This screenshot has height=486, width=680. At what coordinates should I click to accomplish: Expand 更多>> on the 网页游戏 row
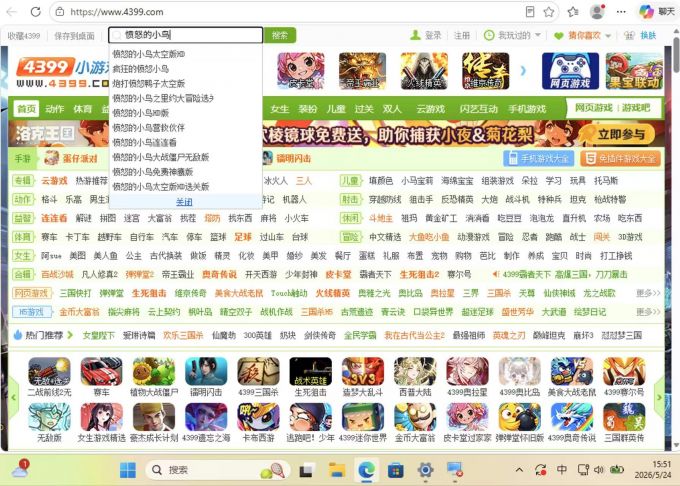click(648, 293)
